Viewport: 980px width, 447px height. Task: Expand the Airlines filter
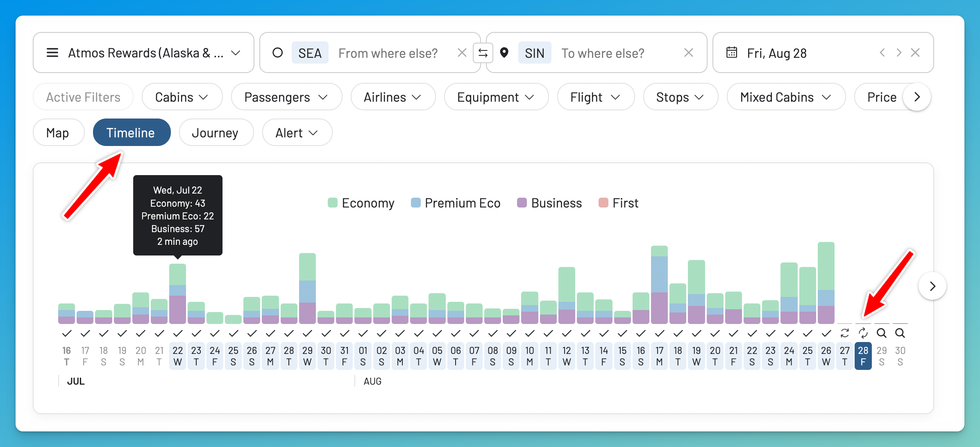point(393,97)
